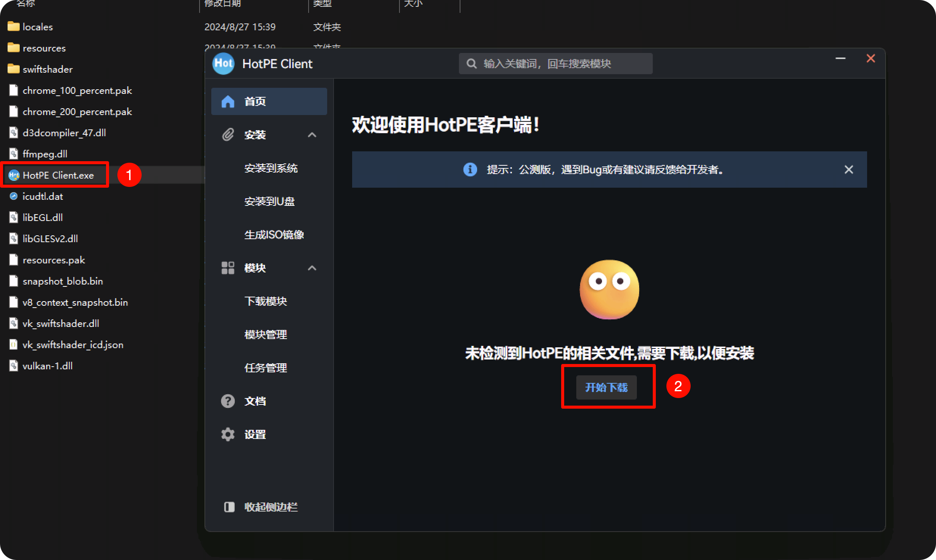Click the HotPE logo in title bar
936x560 pixels.
(x=223, y=64)
